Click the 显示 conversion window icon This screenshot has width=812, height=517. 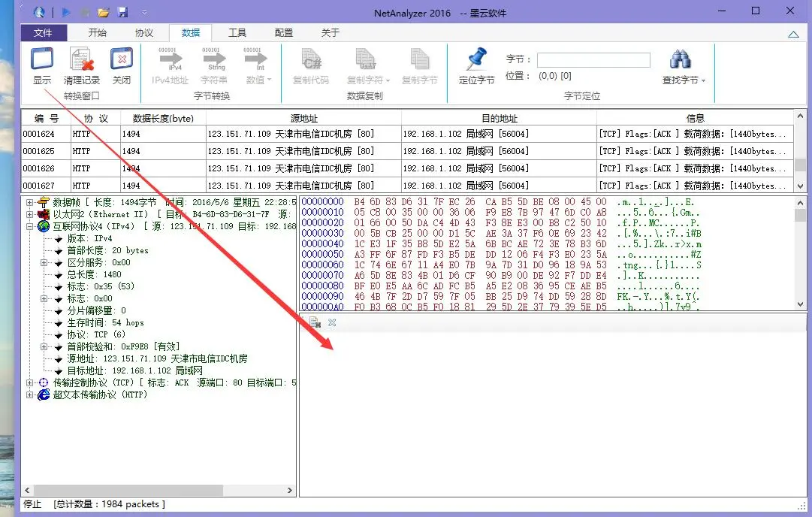(42, 60)
